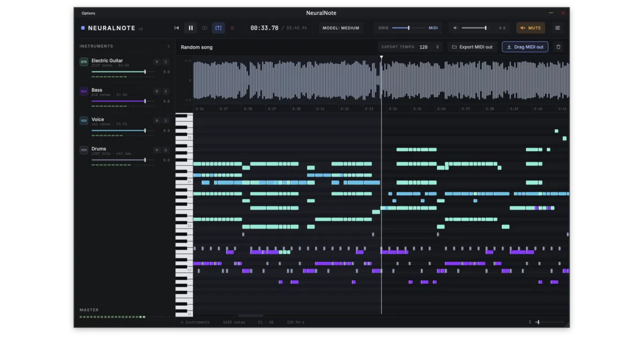Viewport: 644px width, 338px height.
Task: Click the orange MUTE button
Action: pos(531,28)
